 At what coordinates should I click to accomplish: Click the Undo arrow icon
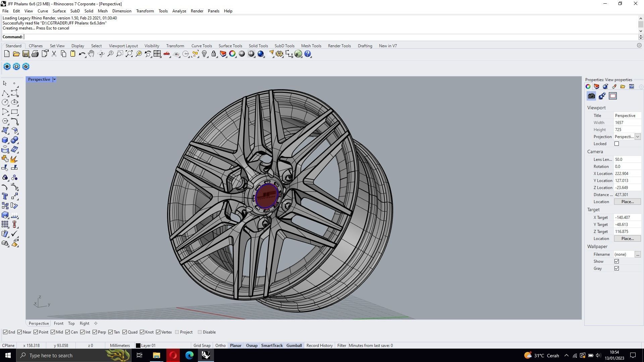[x=82, y=54]
